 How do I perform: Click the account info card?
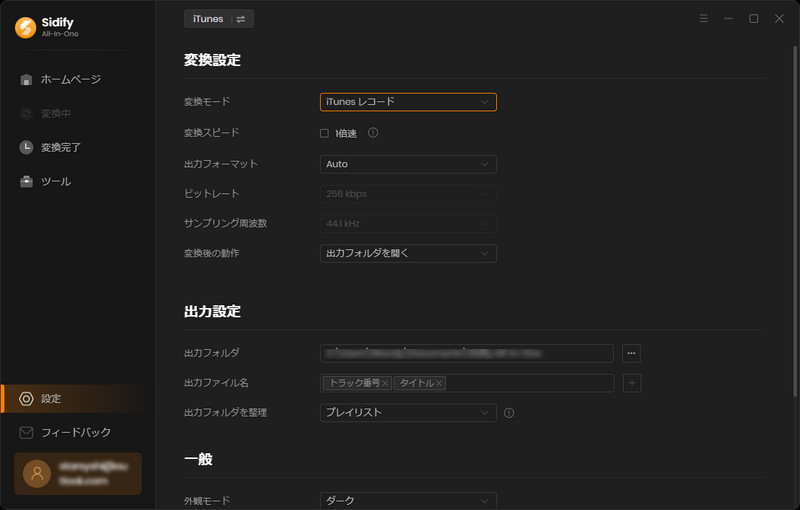tap(78, 474)
